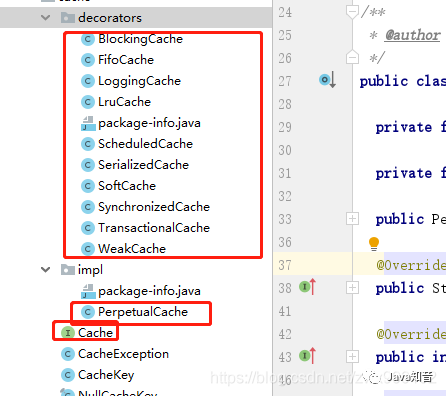Open the @author Javadoc tag link
Image resolution: width=446 pixels, height=396 pixels.
coord(413,35)
